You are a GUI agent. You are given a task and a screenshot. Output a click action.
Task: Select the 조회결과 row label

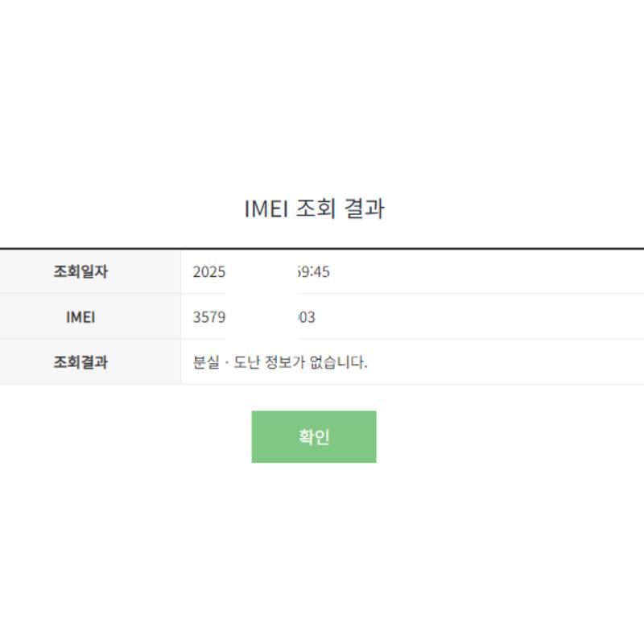click(x=80, y=362)
